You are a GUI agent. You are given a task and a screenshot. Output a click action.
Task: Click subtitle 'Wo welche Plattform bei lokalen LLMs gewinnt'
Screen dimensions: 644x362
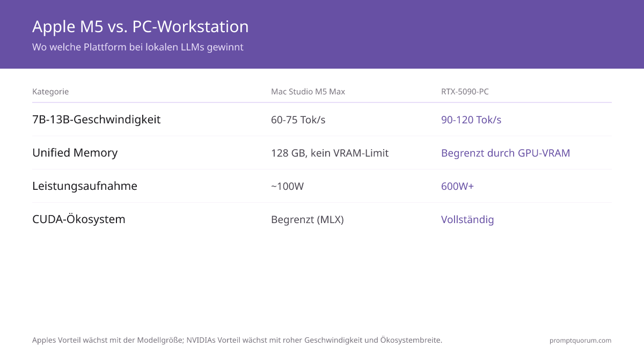coord(138,47)
